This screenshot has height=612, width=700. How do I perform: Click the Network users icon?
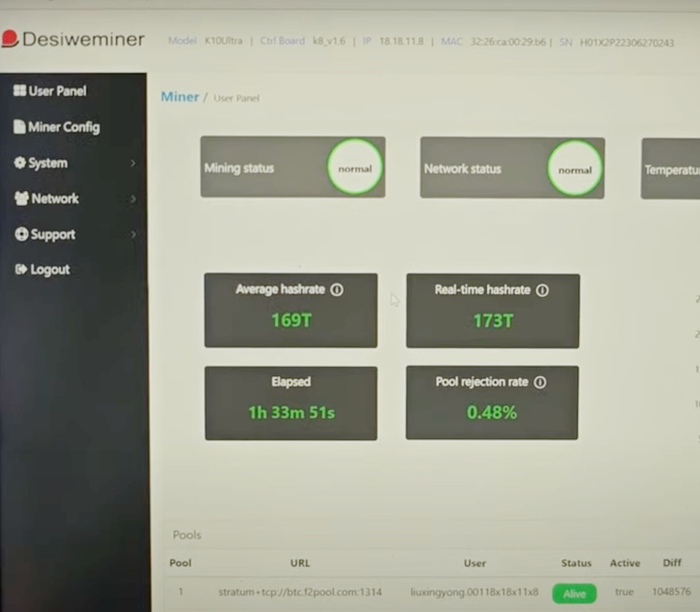[22, 198]
